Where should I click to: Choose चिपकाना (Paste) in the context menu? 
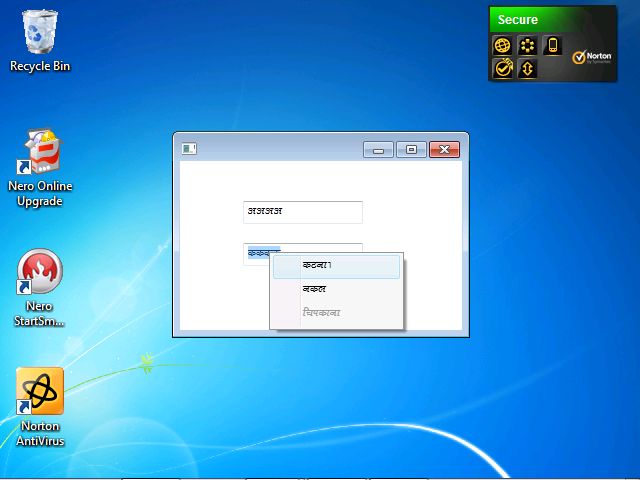(336, 313)
